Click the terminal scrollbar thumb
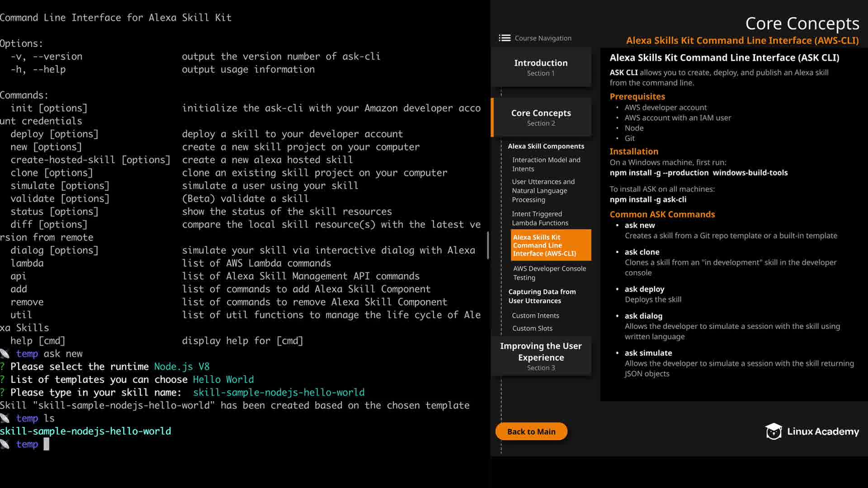The image size is (868, 488). [488, 245]
